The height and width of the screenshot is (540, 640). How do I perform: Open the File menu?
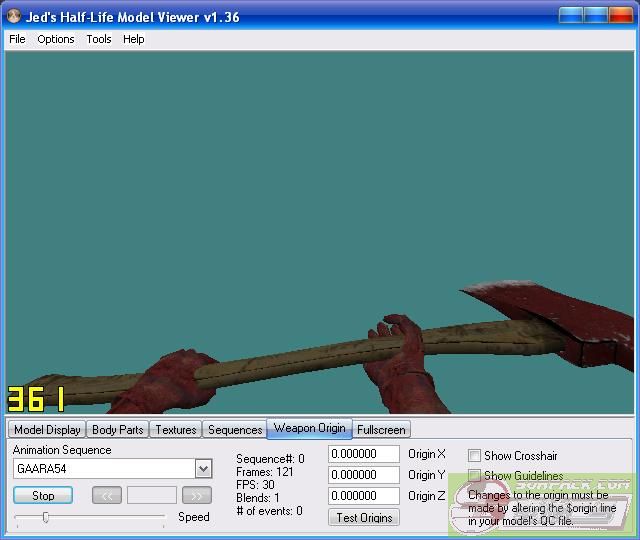[x=17, y=39]
